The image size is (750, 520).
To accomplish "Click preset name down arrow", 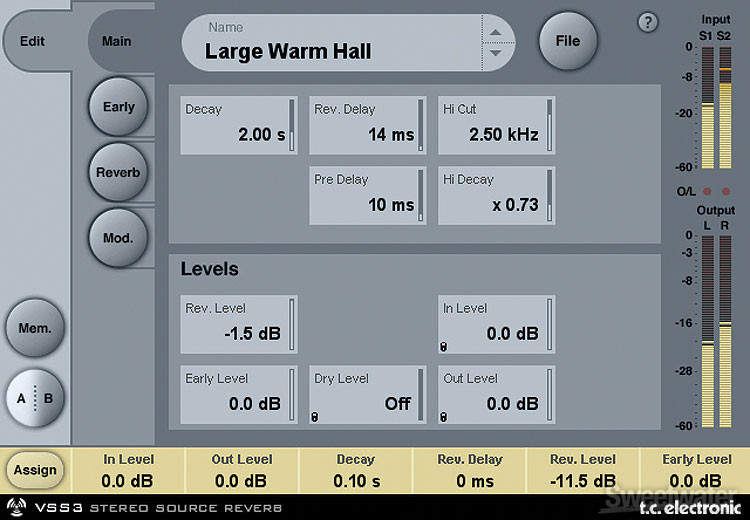I will (x=496, y=52).
